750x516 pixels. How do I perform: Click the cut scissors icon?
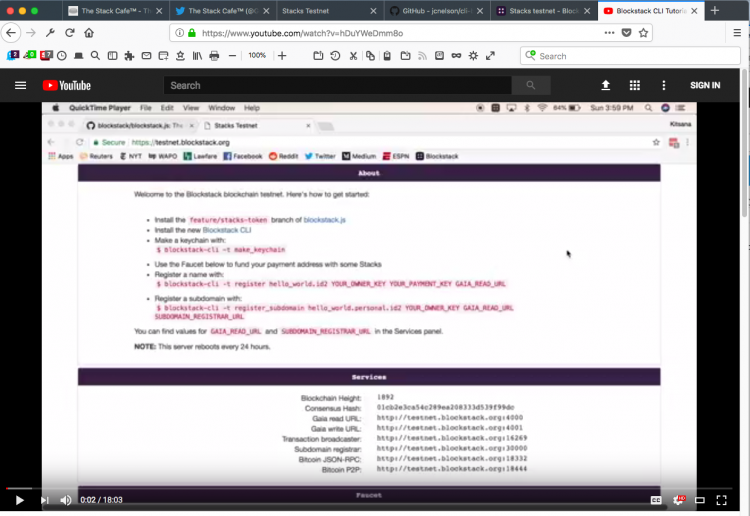(353, 56)
